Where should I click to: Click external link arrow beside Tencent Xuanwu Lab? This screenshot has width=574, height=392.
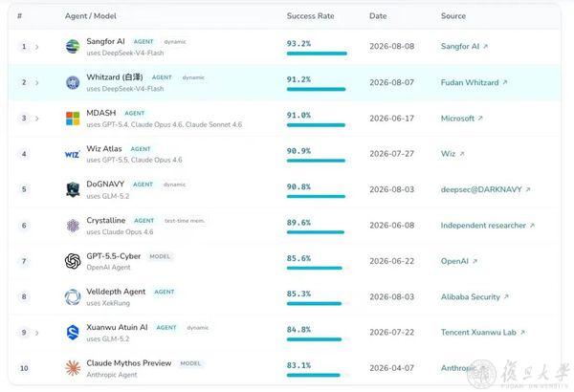click(522, 332)
